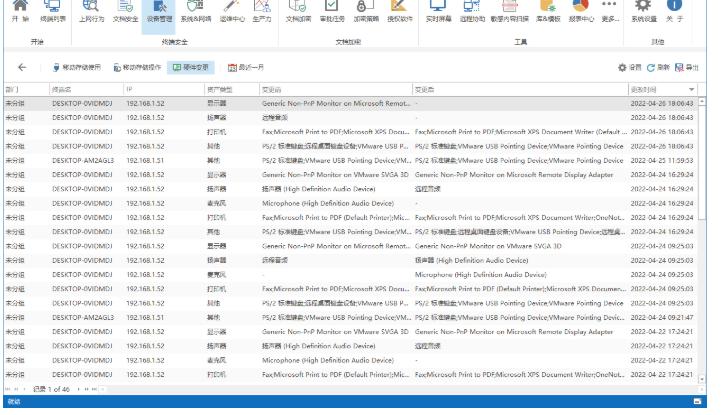Image resolution: width=725 pixels, height=415 pixels.
Task: Open 实时屏幕 live screen tool
Action: click(439, 10)
